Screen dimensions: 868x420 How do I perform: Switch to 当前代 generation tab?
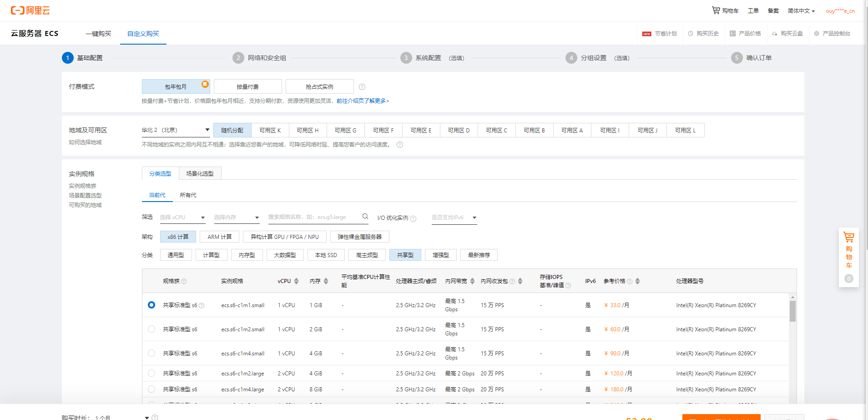[157, 195]
